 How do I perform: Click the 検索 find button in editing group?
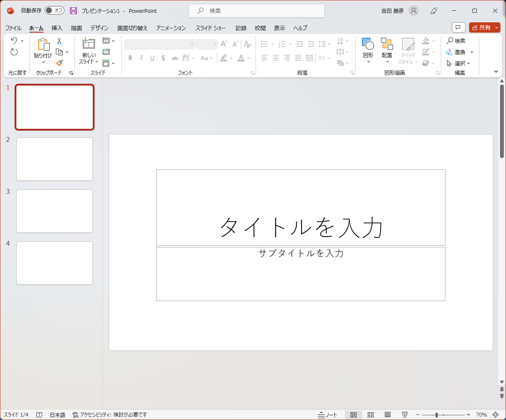pos(456,41)
